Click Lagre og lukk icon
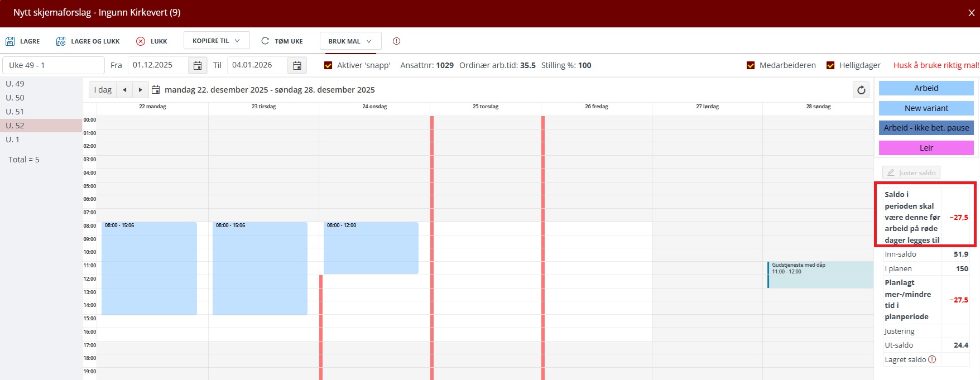Viewport: 980px width, 380px height. pos(61,41)
